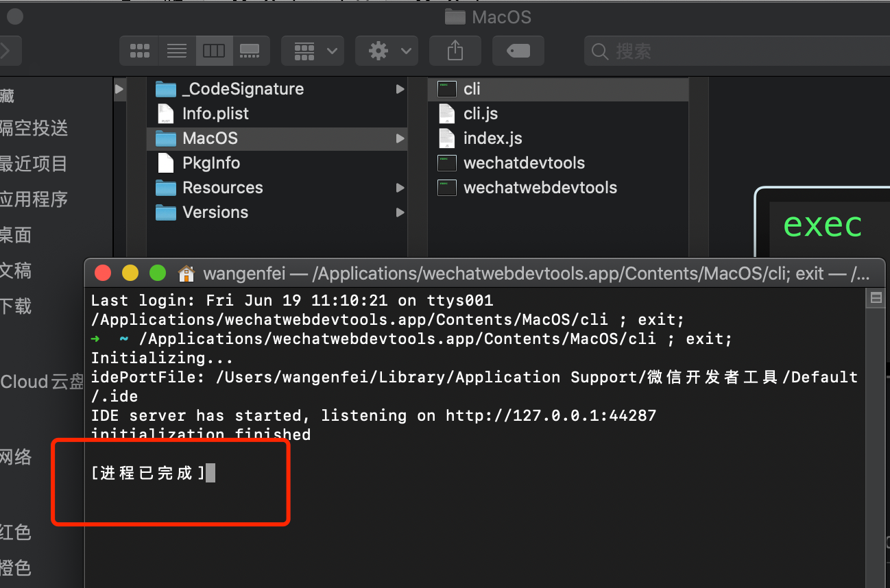Open Downloads (下载) in sidebar
This screenshot has width=890, height=588.
pyautogui.click(x=16, y=306)
